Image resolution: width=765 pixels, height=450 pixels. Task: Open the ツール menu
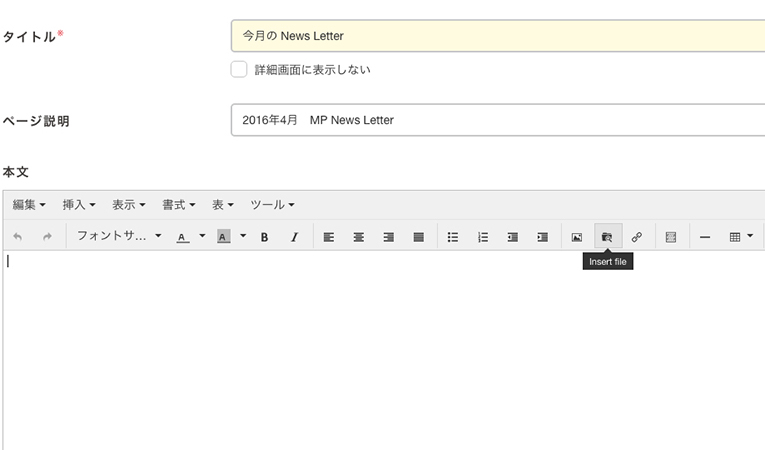coord(271,205)
